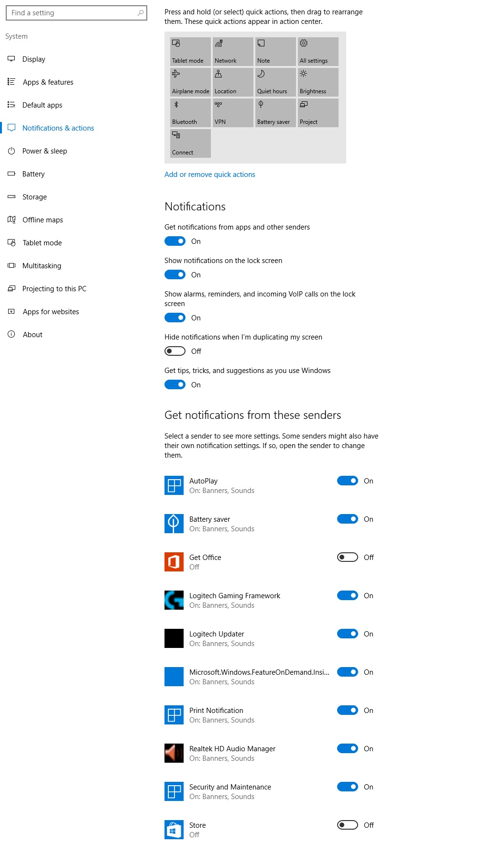This screenshot has width=504, height=855.
Task: Click the Security and Maintenance icon
Action: [174, 791]
